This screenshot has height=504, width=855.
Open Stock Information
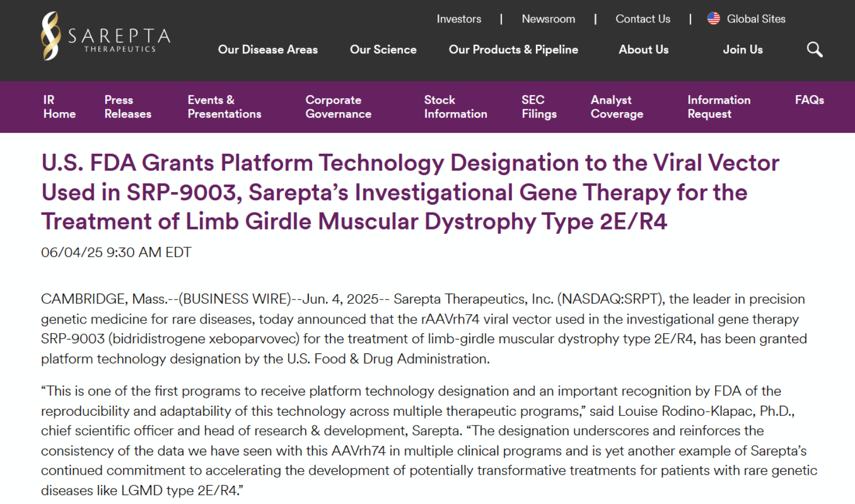point(455,107)
